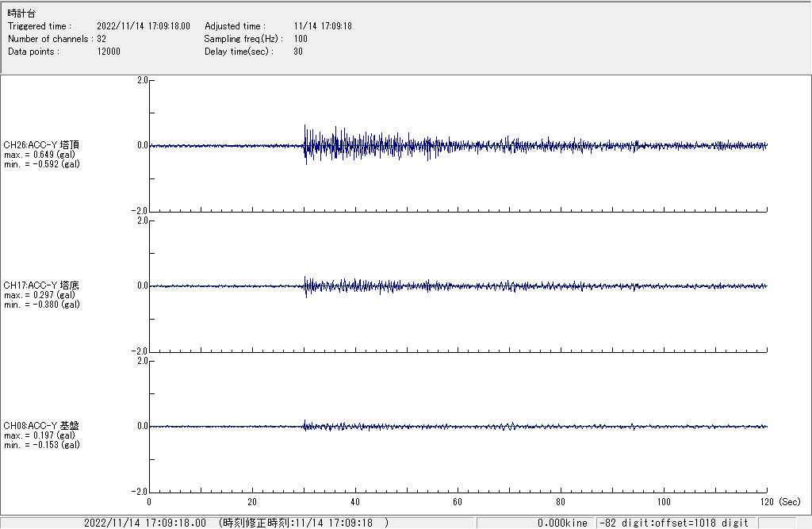Select the Sampling freq value 100

[x=301, y=39]
